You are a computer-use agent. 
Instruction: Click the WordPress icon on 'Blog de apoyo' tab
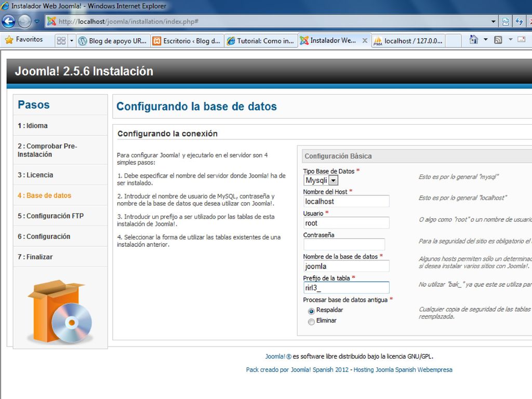[83, 41]
